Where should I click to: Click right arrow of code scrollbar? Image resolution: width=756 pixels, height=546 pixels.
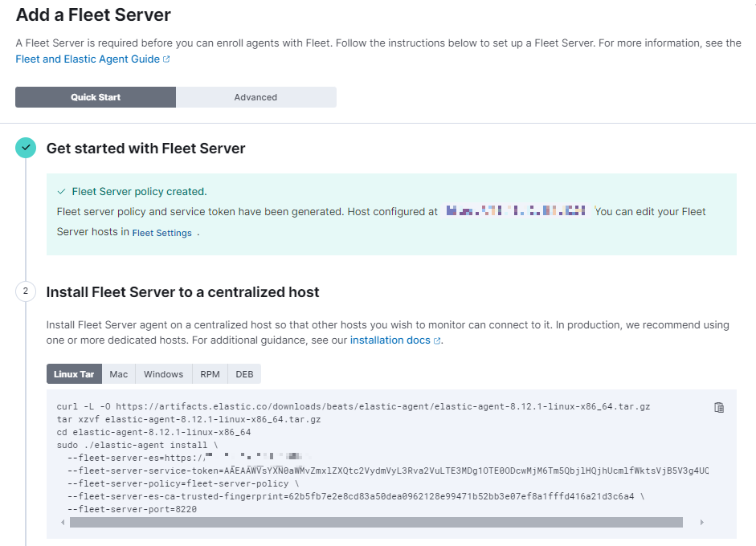point(702,523)
